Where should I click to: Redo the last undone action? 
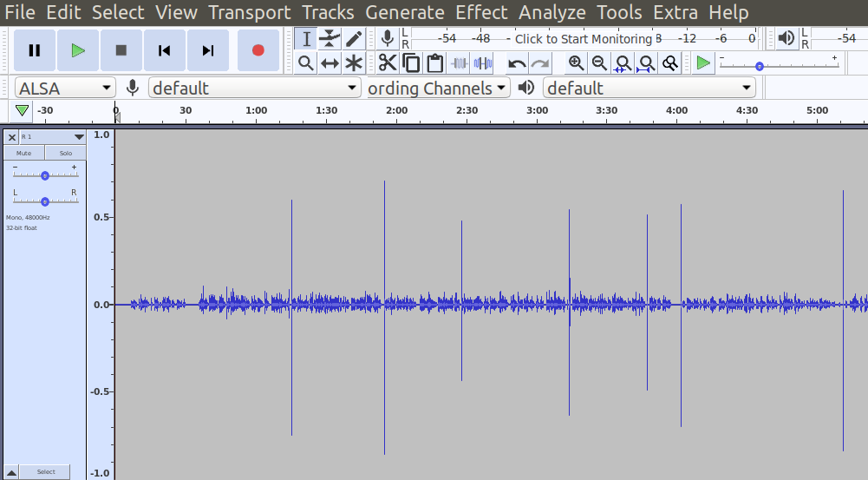(x=540, y=63)
